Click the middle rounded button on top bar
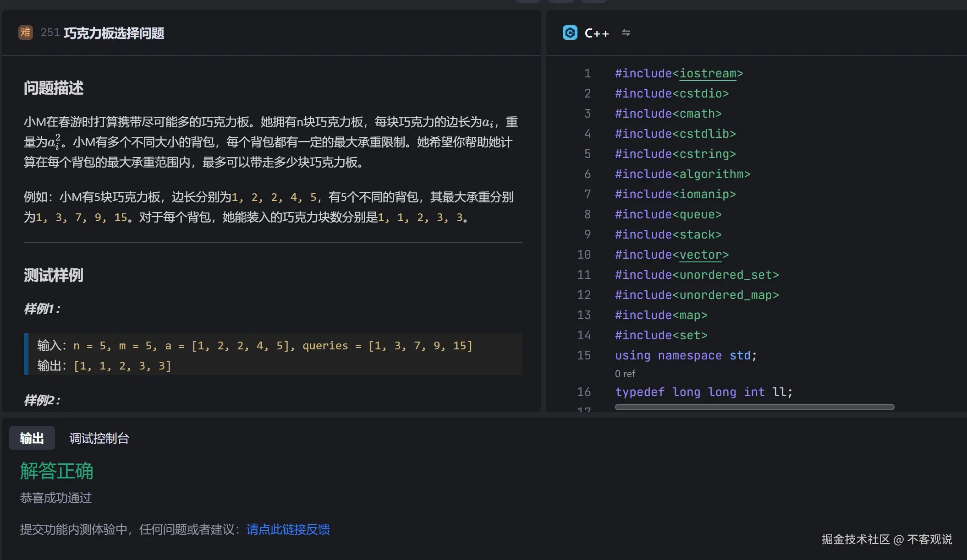The width and height of the screenshot is (967, 560). [561, 1]
